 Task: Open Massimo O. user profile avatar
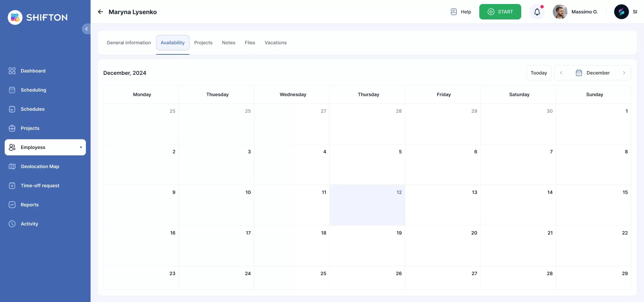(x=560, y=12)
